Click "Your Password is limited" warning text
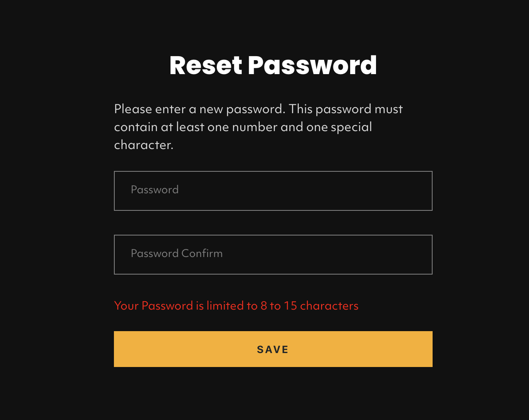This screenshot has width=529, height=420. [x=180, y=306]
